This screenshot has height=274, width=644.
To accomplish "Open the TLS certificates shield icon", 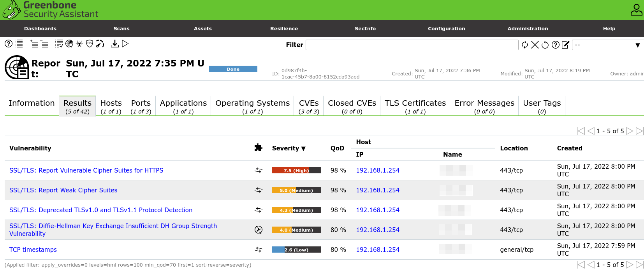I will 90,44.
